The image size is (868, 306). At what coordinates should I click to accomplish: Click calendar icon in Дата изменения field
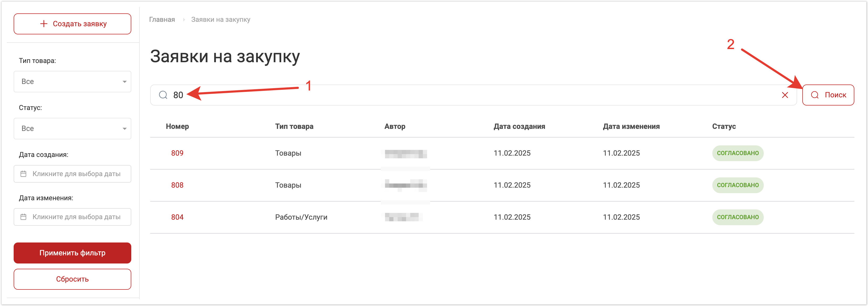point(23,217)
